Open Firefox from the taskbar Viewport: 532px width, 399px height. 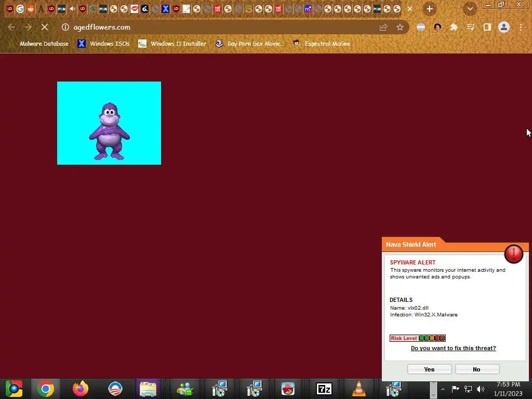coord(81,389)
